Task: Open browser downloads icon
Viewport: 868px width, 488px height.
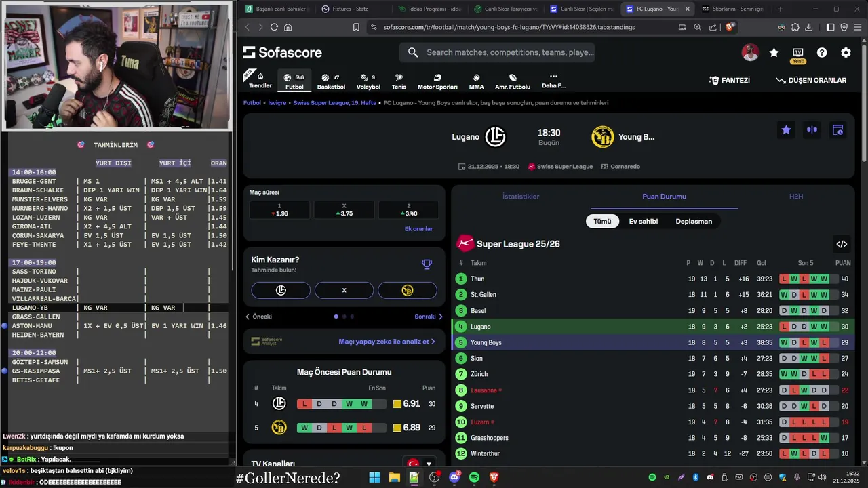Action: pos(808,27)
